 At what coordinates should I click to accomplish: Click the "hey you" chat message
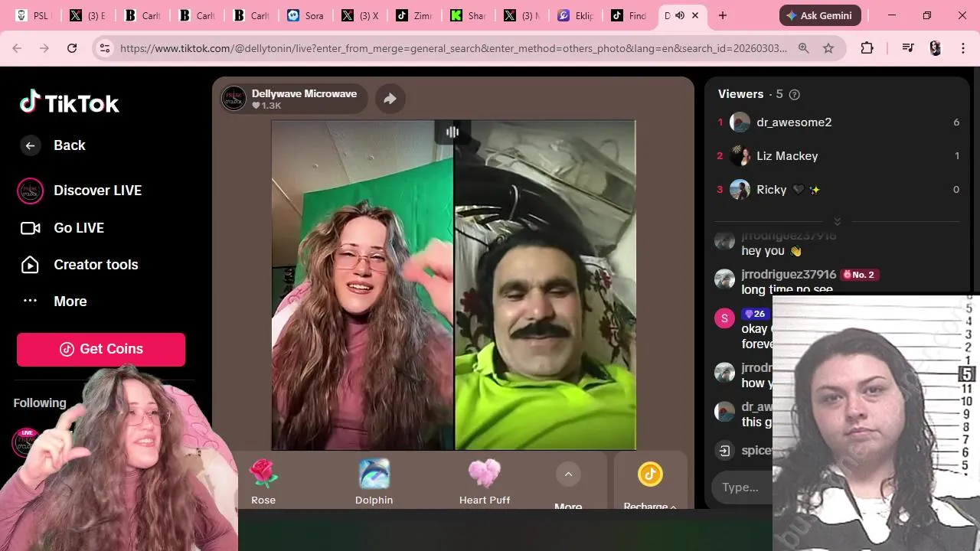771,251
